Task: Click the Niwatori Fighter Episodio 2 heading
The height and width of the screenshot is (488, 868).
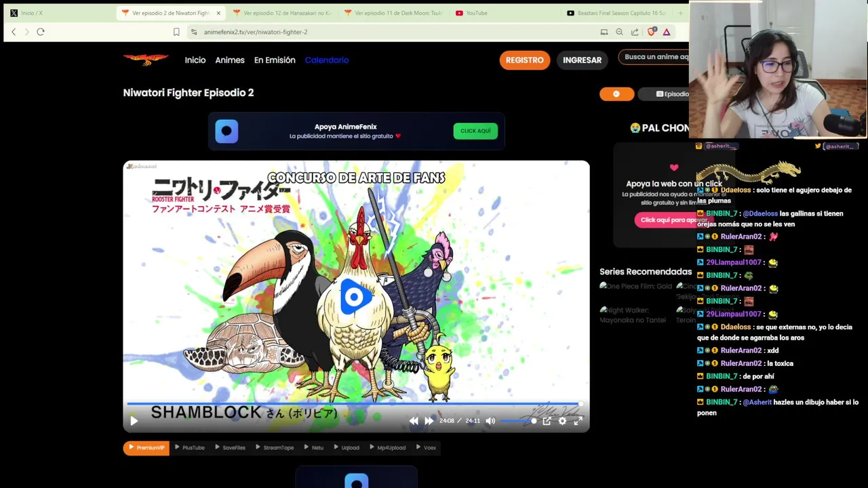Action: click(189, 93)
